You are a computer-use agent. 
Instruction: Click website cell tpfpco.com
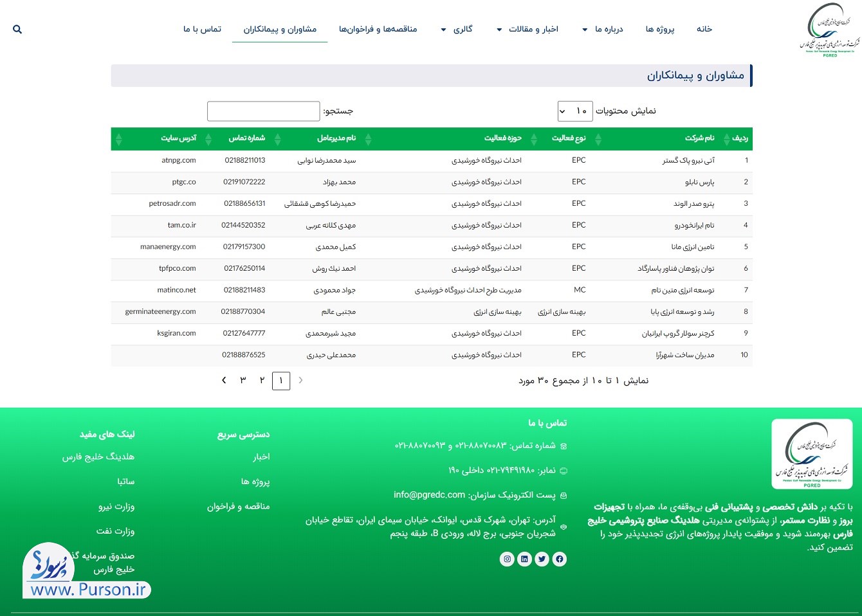[x=178, y=268]
